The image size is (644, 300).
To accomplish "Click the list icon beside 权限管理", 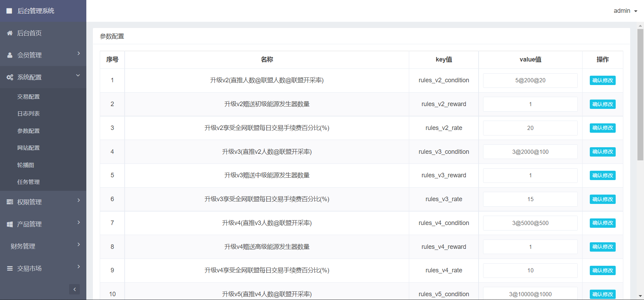I will [10, 202].
